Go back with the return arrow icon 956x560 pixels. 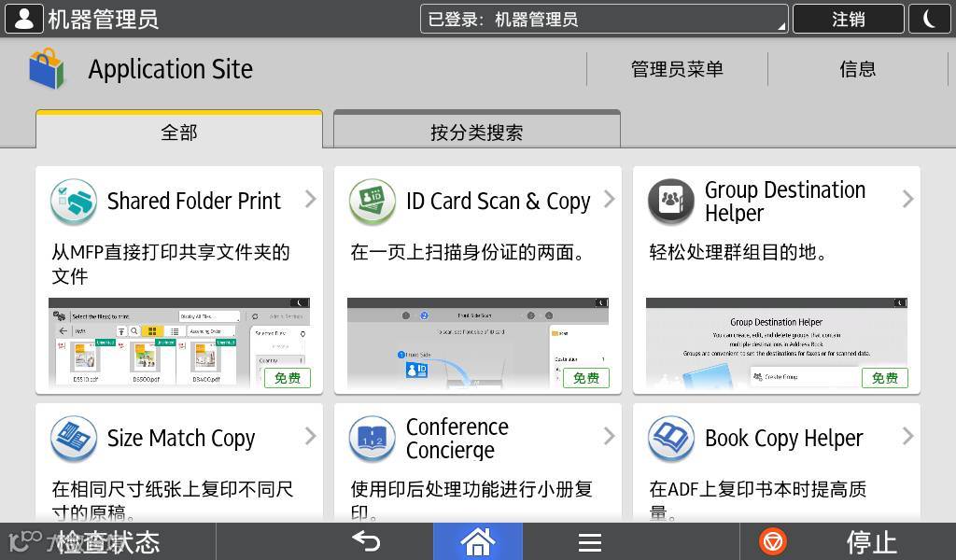click(x=366, y=541)
